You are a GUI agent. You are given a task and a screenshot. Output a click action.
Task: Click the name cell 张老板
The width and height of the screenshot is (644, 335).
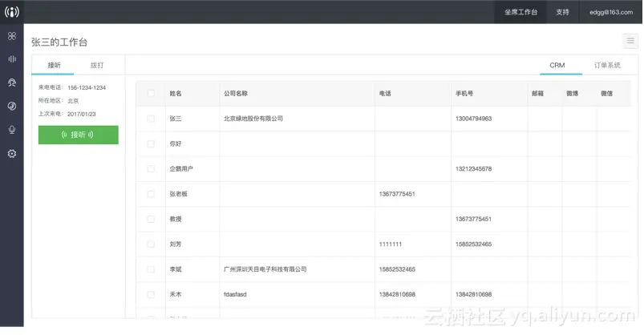(x=178, y=194)
